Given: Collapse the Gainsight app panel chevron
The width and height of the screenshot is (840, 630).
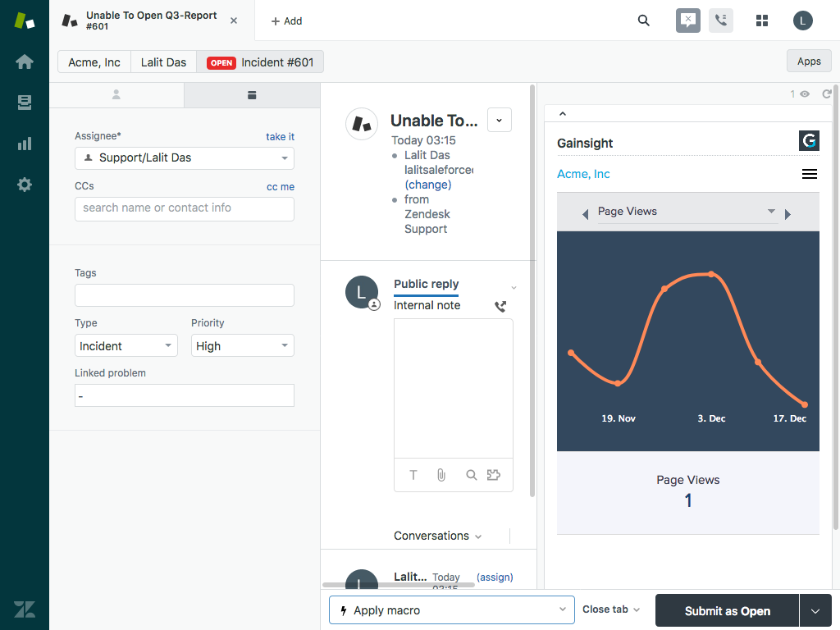Looking at the screenshot, I should coord(563,114).
